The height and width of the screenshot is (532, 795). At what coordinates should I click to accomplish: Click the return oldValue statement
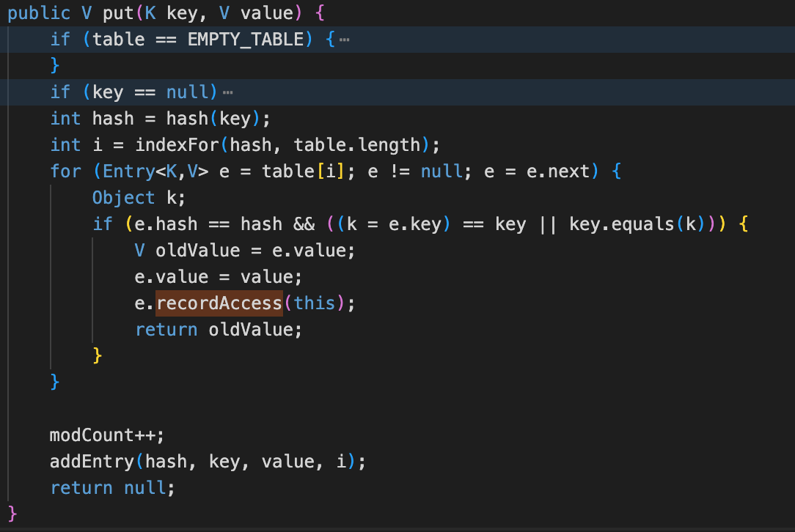point(219,330)
